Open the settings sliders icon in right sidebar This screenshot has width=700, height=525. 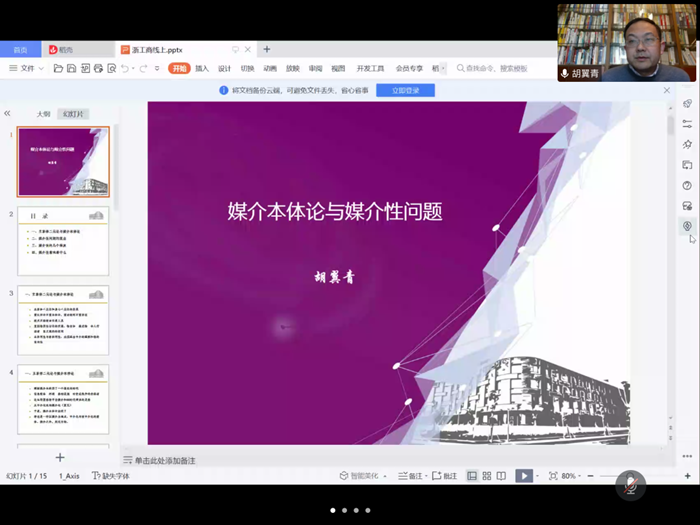tap(687, 124)
